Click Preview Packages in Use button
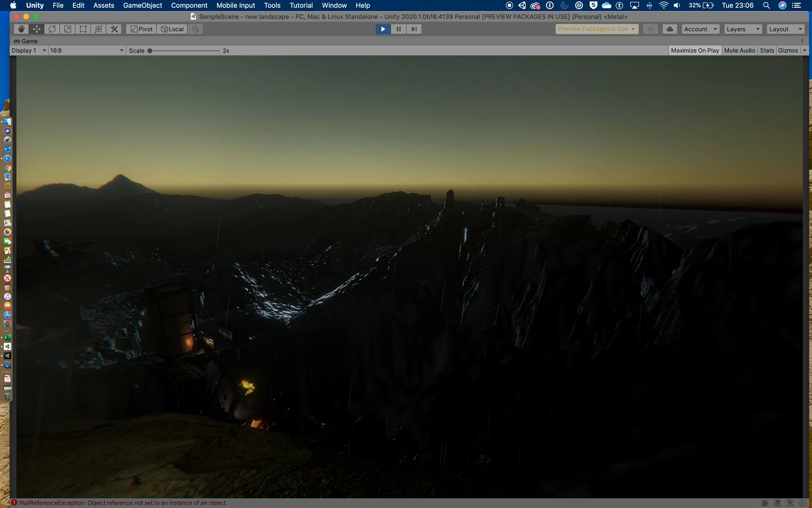Screen dimensions: 812x508 click(x=596, y=29)
